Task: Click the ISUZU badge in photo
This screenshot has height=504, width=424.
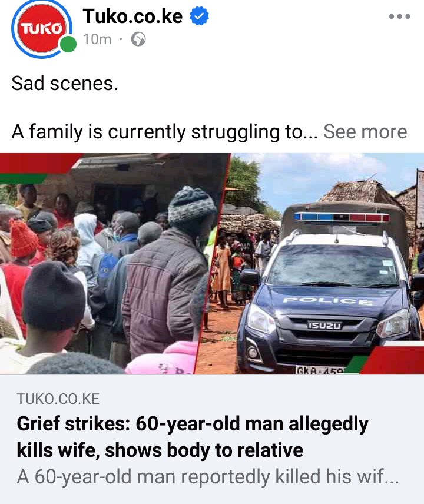Action: pos(324,325)
